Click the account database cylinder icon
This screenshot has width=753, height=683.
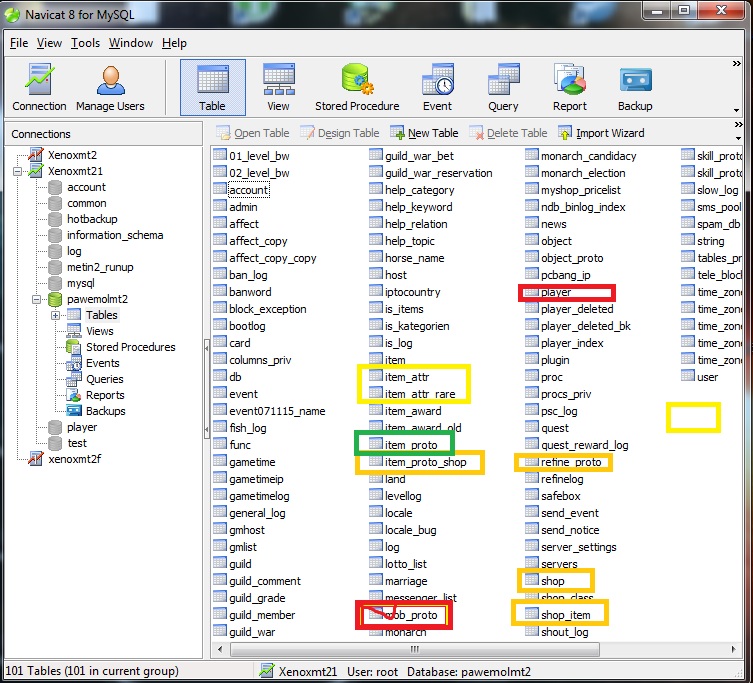point(55,187)
